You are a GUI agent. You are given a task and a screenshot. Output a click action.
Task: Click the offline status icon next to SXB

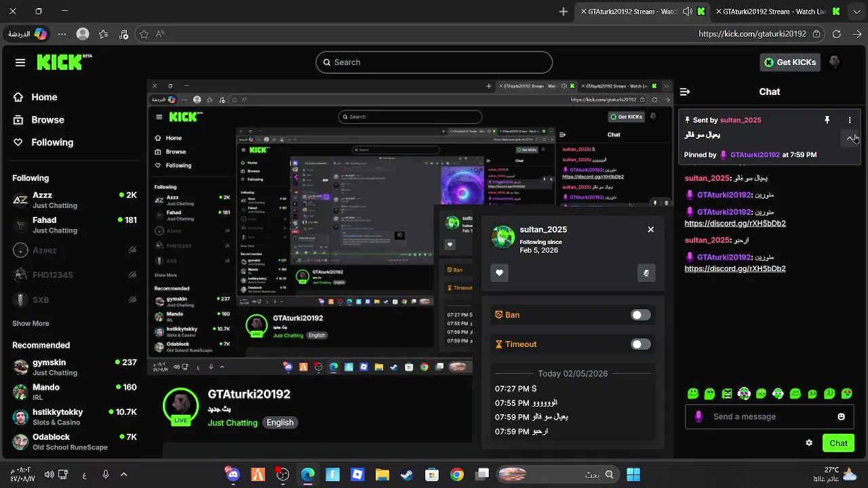click(x=132, y=300)
